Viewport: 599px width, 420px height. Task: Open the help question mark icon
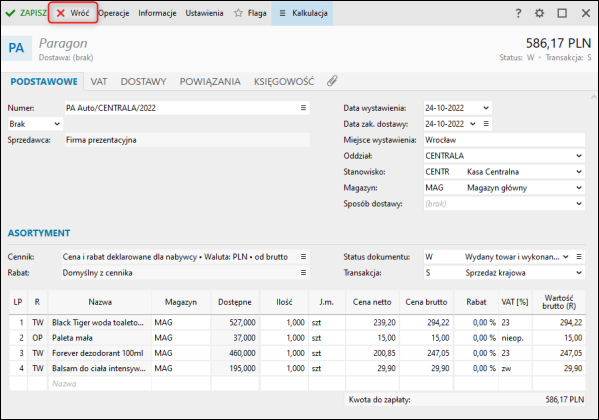(518, 13)
